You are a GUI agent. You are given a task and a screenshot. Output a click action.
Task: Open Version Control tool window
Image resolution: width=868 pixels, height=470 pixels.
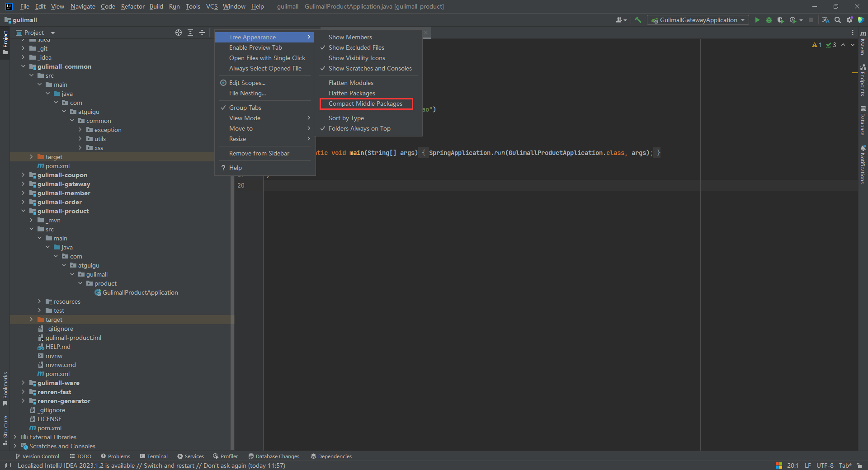pyautogui.click(x=37, y=456)
